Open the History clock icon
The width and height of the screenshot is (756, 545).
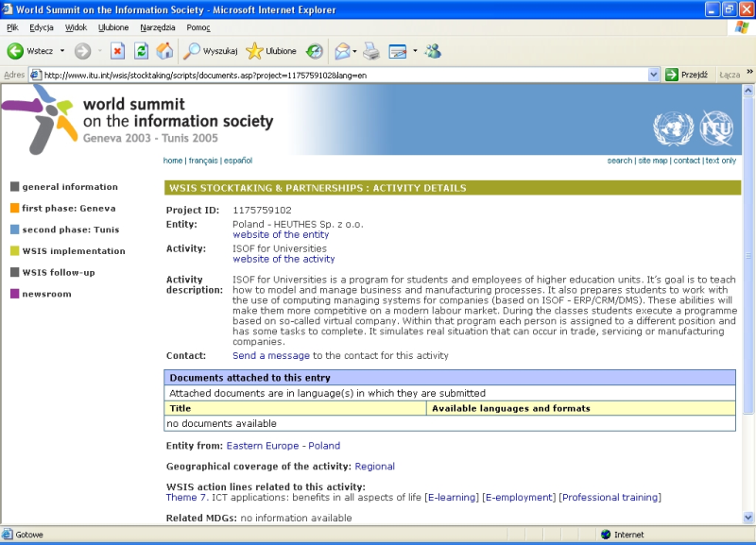pos(315,51)
